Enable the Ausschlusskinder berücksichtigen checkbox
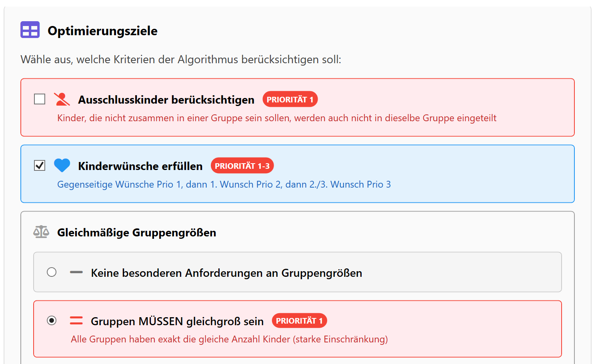The width and height of the screenshot is (598, 364). [x=40, y=99]
